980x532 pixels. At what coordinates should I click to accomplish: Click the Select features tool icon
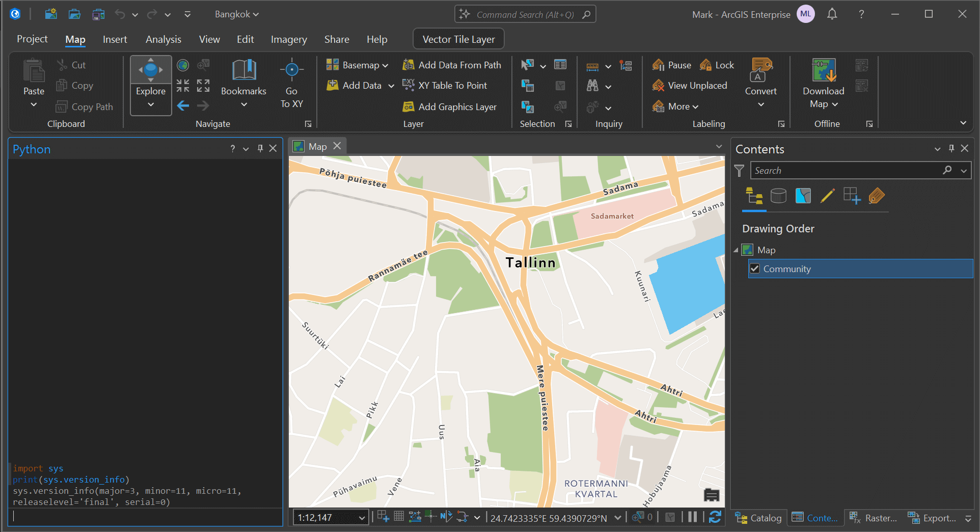coord(528,65)
